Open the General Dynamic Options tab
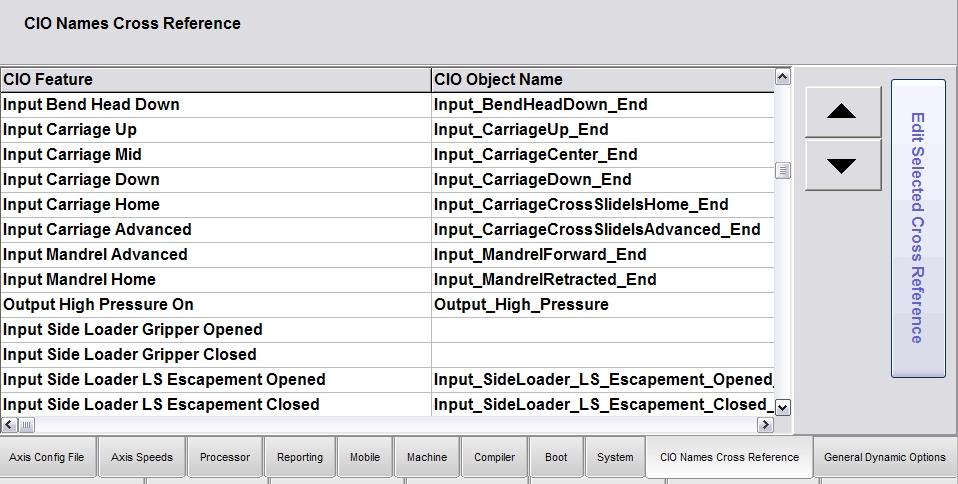This screenshot has height=484, width=958. click(884, 457)
